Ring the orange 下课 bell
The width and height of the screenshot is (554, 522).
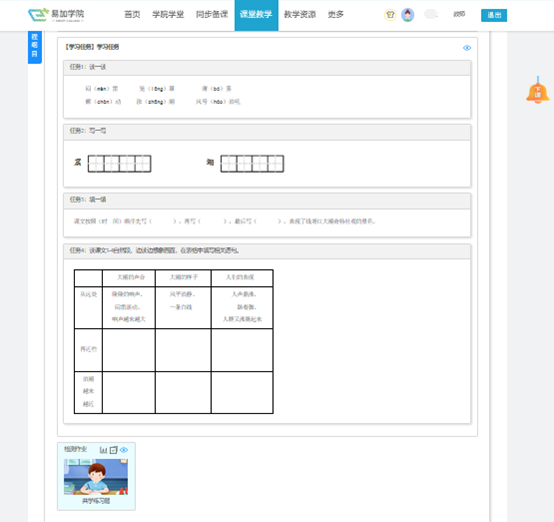click(537, 90)
